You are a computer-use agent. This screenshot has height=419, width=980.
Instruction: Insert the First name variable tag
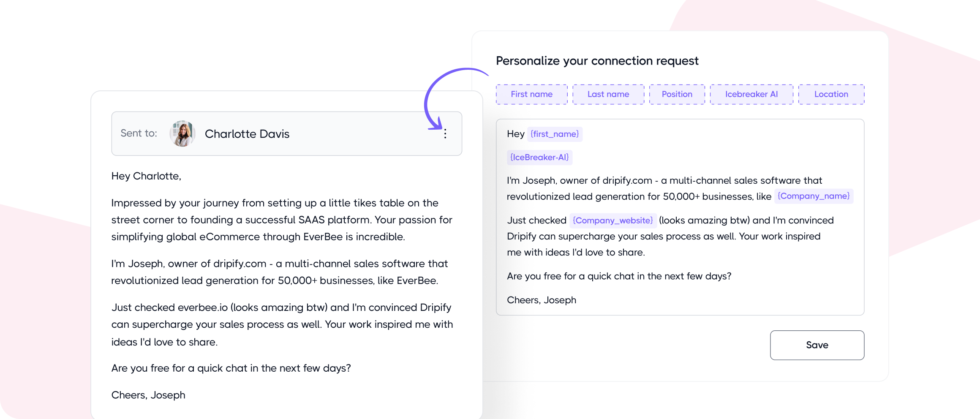531,94
